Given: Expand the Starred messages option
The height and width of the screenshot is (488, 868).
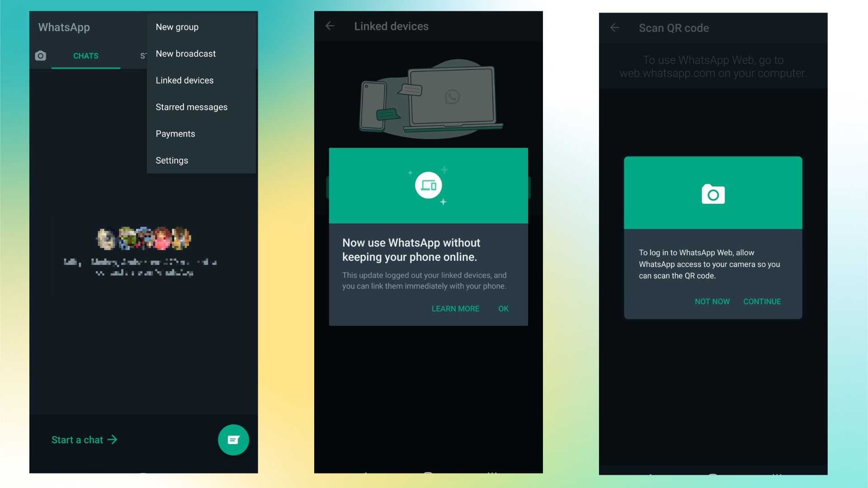Looking at the screenshot, I should pyautogui.click(x=191, y=107).
